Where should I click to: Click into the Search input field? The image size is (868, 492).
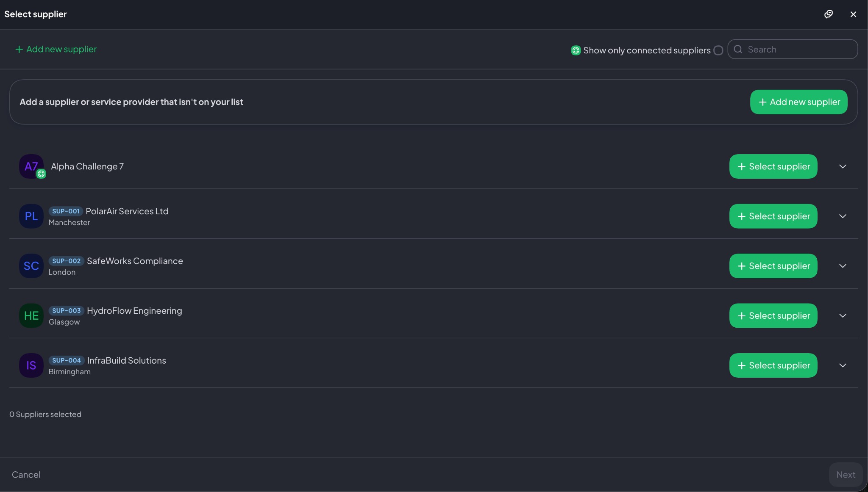[x=799, y=49]
